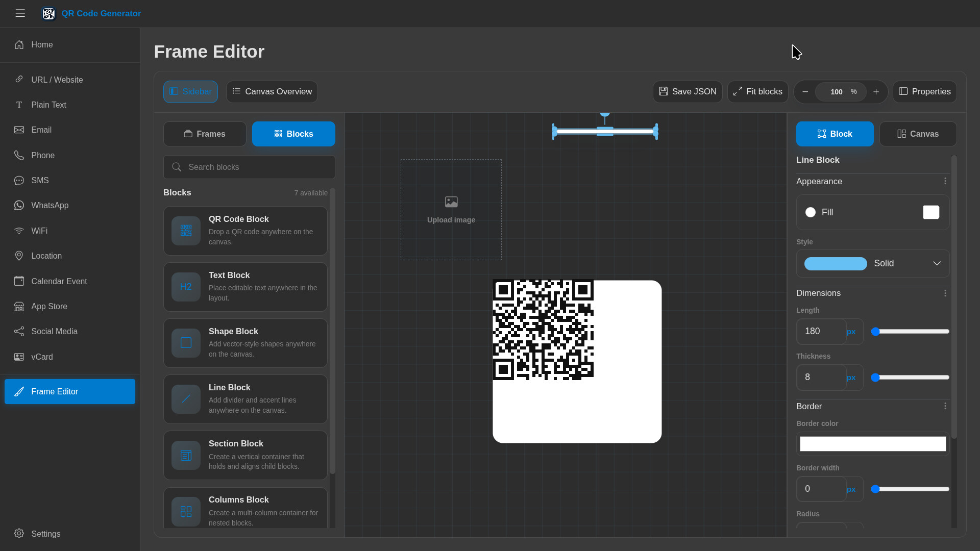Click the Fit blocks button
Image resolution: width=980 pixels, height=551 pixels.
[x=757, y=92]
